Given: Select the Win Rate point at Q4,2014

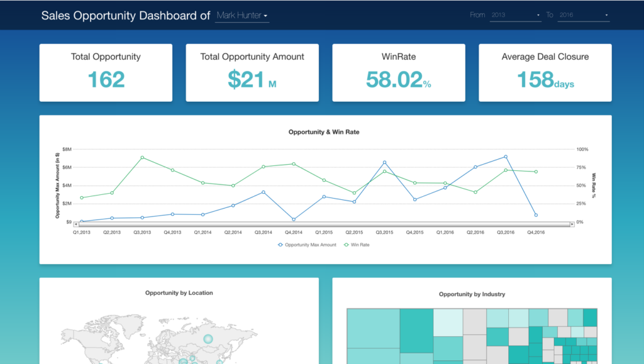Looking at the screenshot, I should tap(294, 164).
